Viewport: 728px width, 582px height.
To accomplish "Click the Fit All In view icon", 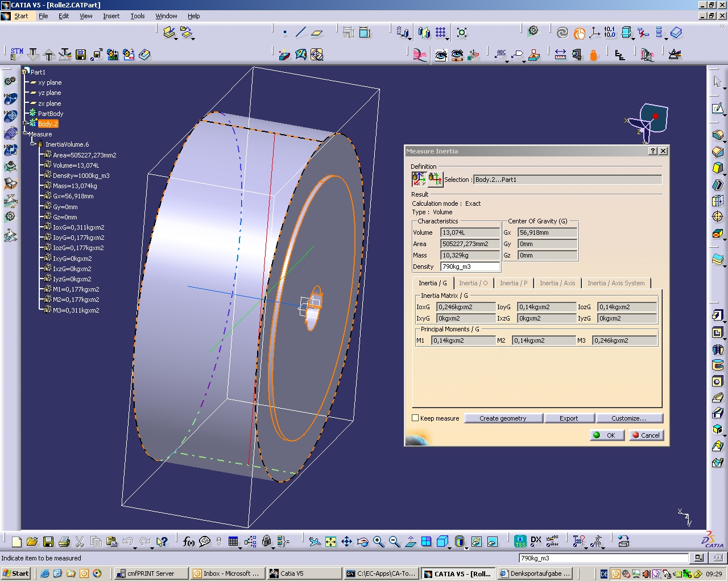I will [x=330, y=542].
